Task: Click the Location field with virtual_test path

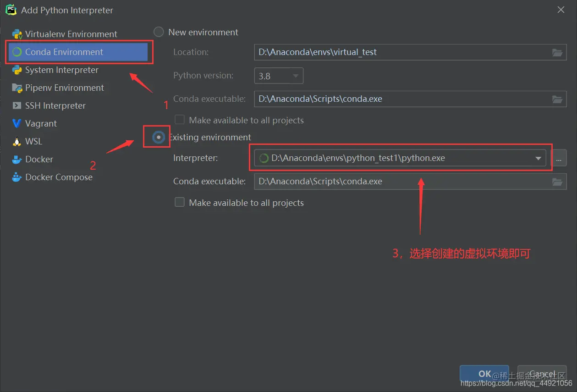Action: click(x=410, y=52)
